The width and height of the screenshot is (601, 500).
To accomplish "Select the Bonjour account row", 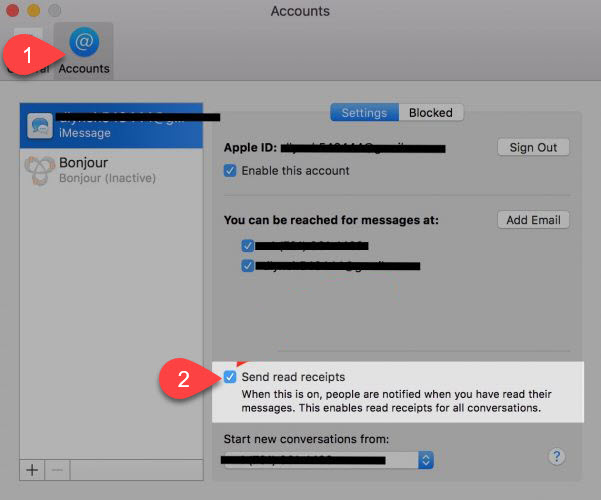I will [x=111, y=170].
